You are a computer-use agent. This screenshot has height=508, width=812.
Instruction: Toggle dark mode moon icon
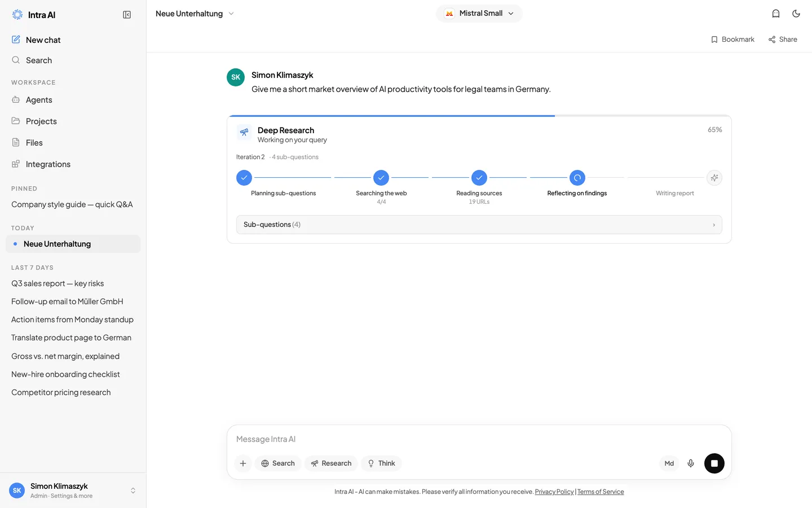796,14
